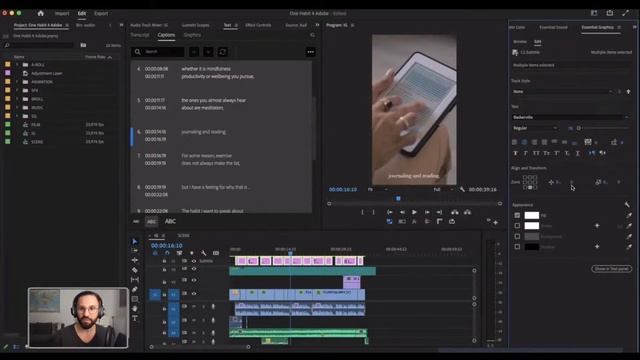This screenshot has height=360, width=640.
Task: Open the Regular font style dropdown
Action: click(535, 128)
